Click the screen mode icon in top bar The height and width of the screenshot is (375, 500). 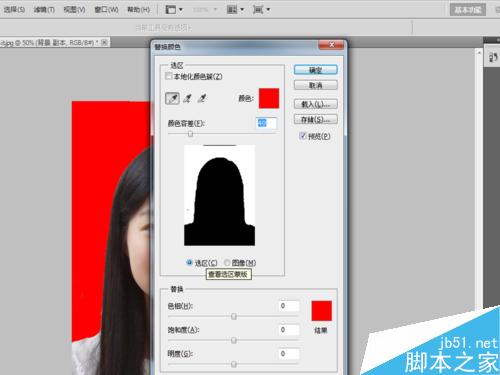coord(258,9)
